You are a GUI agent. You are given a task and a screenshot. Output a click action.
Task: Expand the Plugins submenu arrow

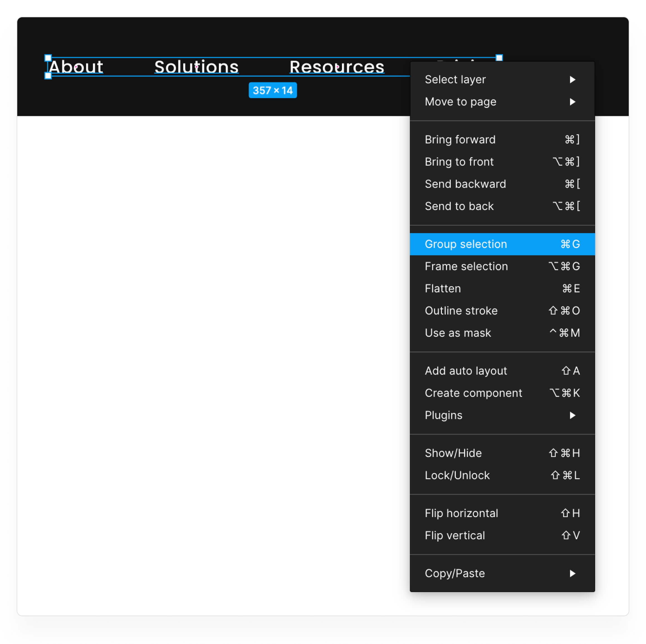click(572, 415)
